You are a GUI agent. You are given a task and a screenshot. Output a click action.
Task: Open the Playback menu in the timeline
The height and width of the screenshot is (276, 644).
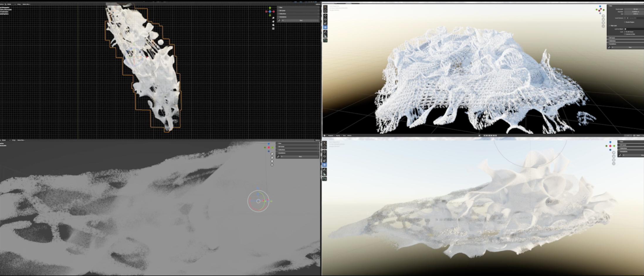click(x=331, y=135)
